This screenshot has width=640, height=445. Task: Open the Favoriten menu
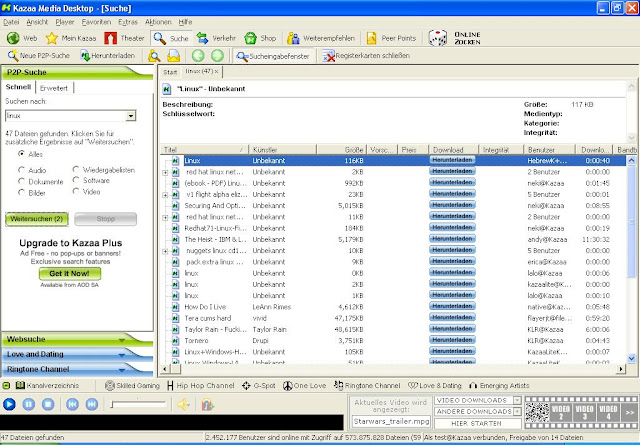pyautogui.click(x=96, y=22)
